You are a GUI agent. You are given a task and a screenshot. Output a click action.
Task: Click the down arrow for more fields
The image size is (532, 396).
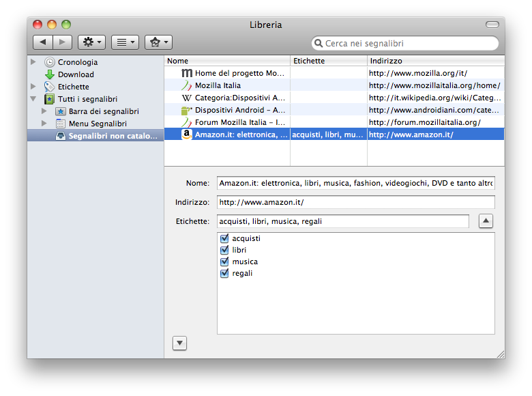179,343
